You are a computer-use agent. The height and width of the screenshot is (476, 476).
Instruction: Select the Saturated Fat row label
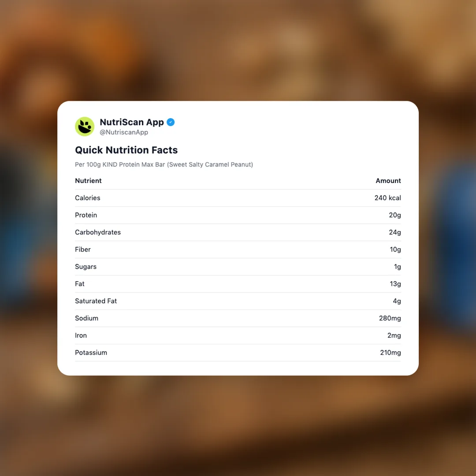click(x=96, y=301)
